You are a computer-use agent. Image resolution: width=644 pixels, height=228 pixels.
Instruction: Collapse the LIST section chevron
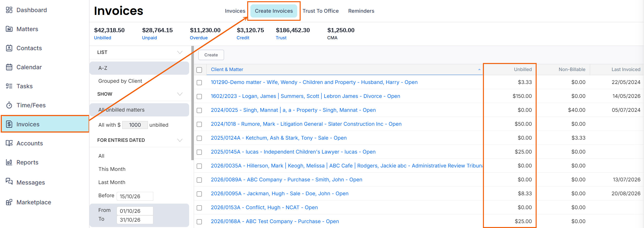pyautogui.click(x=180, y=52)
